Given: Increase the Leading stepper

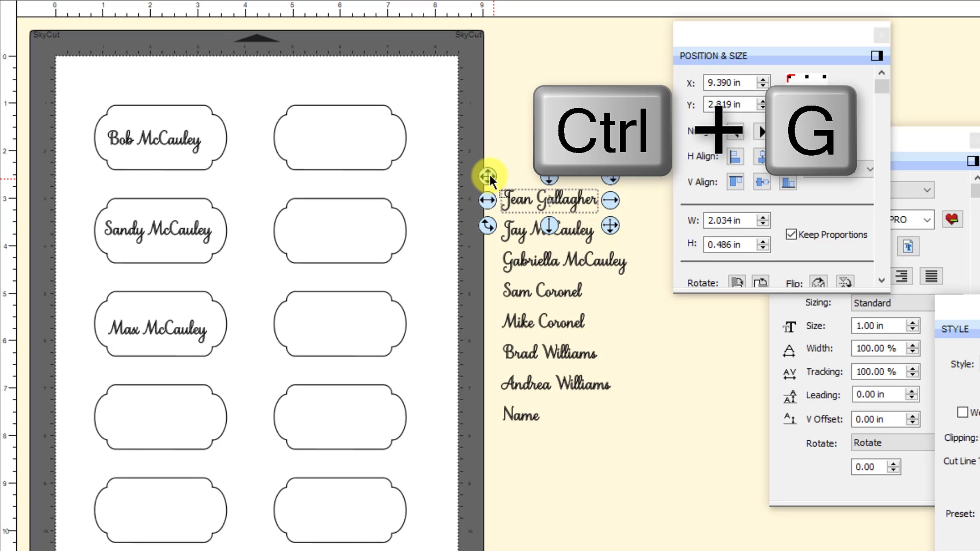Looking at the screenshot, I should click(911, 391).
